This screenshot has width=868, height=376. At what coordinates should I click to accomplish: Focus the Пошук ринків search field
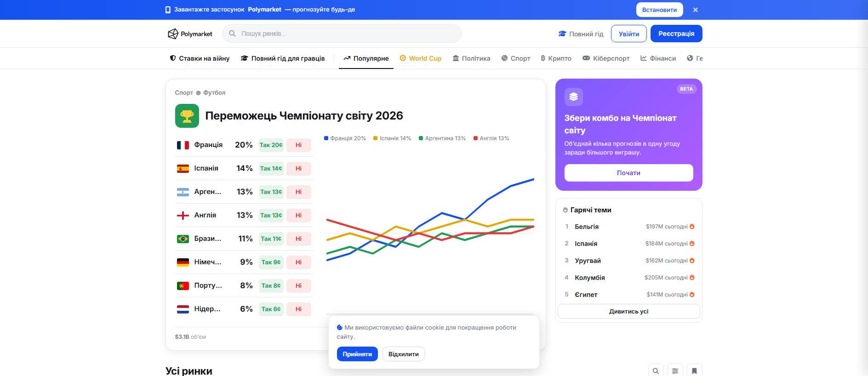pos(342,34)
